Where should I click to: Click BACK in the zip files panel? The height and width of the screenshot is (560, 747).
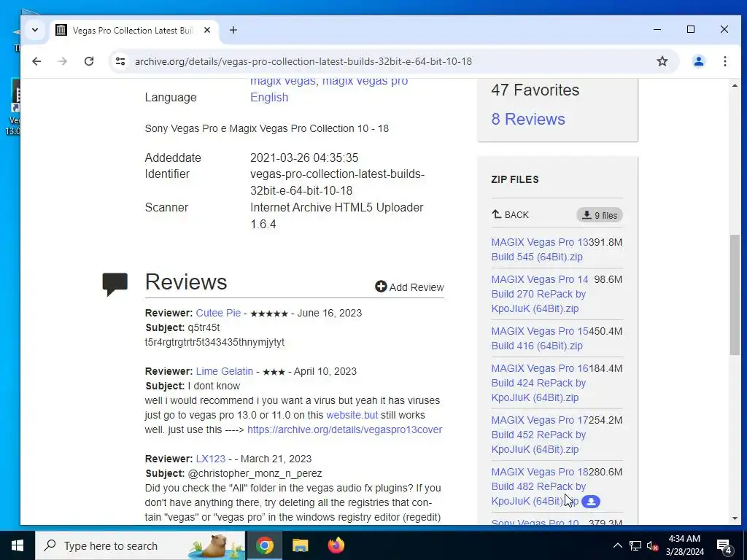(x=510, y=215)
